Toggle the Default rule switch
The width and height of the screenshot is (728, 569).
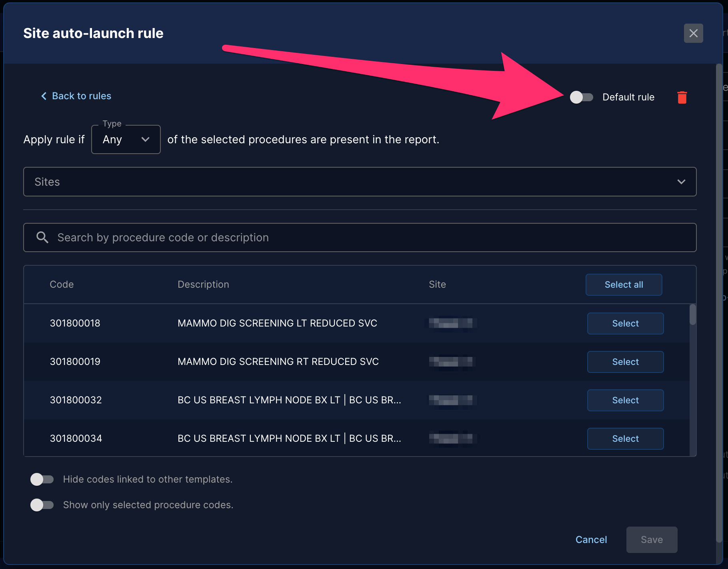coord(581,97)
